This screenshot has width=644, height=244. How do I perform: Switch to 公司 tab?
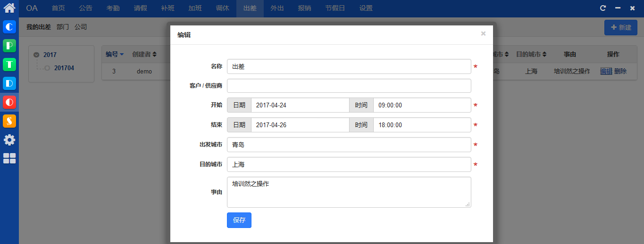click(81, 27)
